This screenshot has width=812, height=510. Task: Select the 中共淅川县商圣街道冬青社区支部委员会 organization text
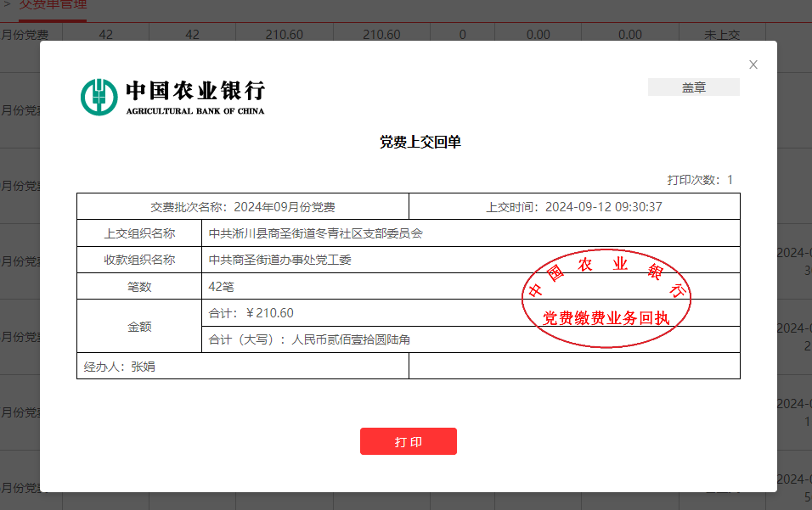(315, 233)
